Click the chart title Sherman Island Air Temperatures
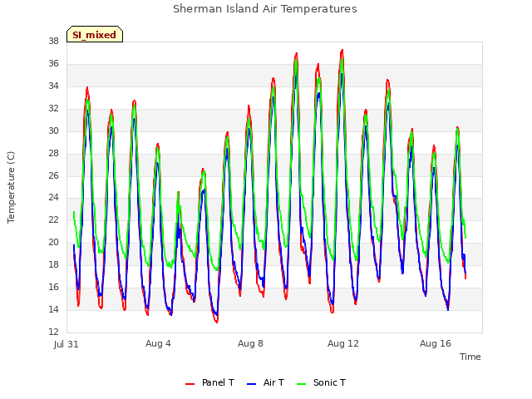The image size is (532, 399). coord(265,9)
